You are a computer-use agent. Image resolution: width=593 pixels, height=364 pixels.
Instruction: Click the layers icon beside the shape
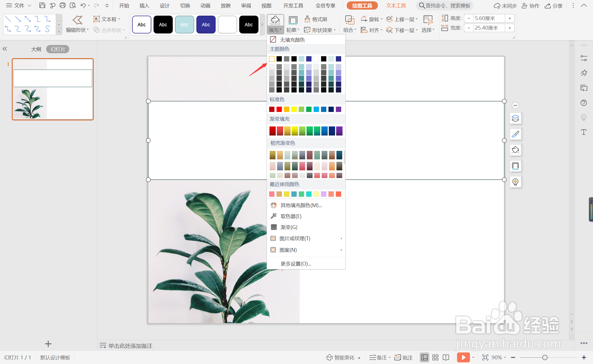pos(515,118)
